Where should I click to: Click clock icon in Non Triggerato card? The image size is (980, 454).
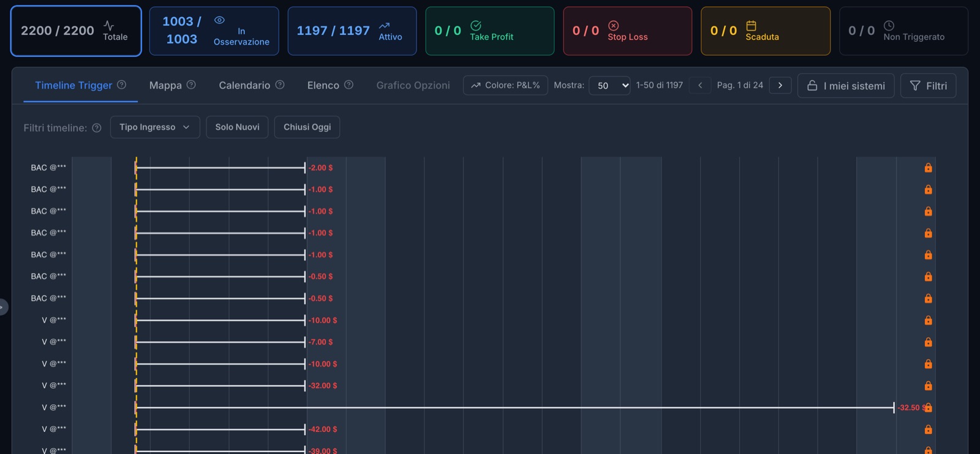tap(889, 25)
